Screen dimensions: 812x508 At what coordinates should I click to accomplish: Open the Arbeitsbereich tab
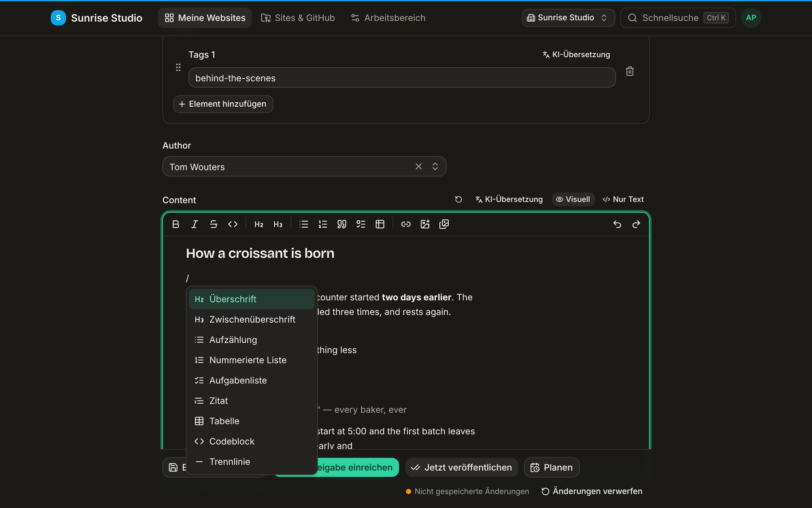388,18
